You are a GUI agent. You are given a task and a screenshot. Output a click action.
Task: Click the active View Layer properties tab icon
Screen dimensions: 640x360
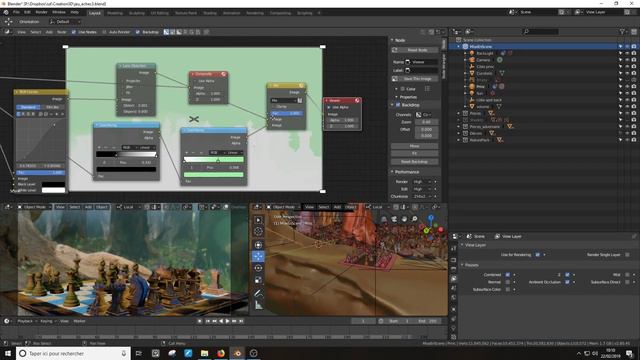453,278
